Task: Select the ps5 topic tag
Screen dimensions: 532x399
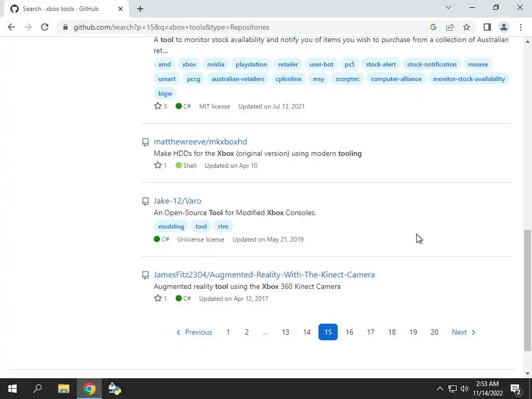Action: click(350, 64)
